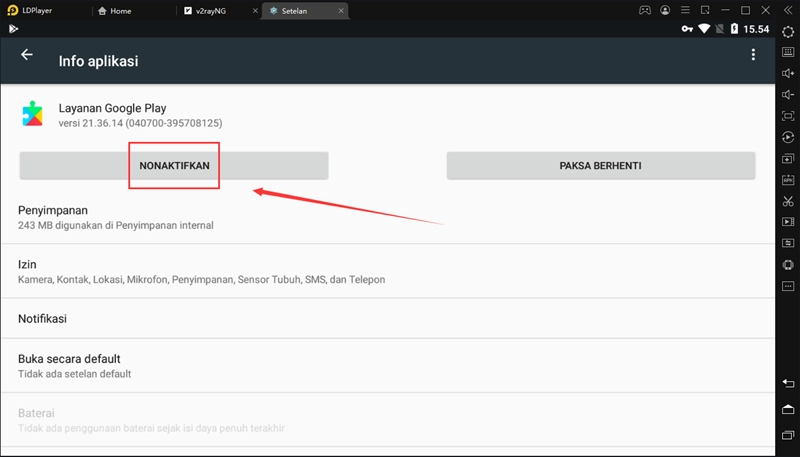Click the battery charging status icon
800x457 pixels.
click(734, 29)
